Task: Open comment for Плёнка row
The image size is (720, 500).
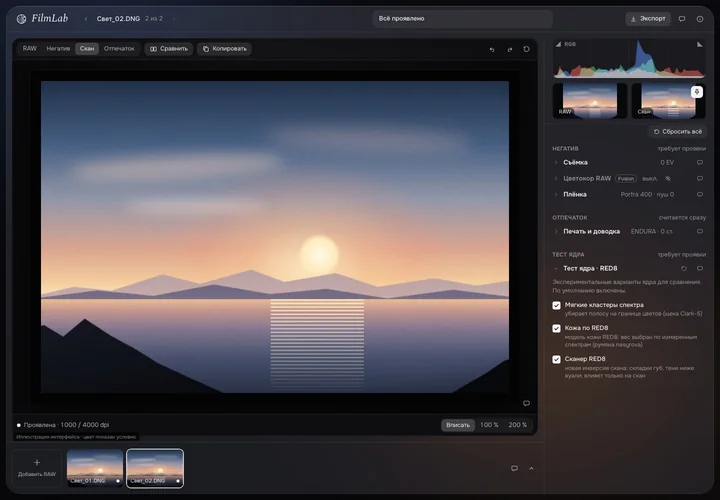Action: (700, 195)
